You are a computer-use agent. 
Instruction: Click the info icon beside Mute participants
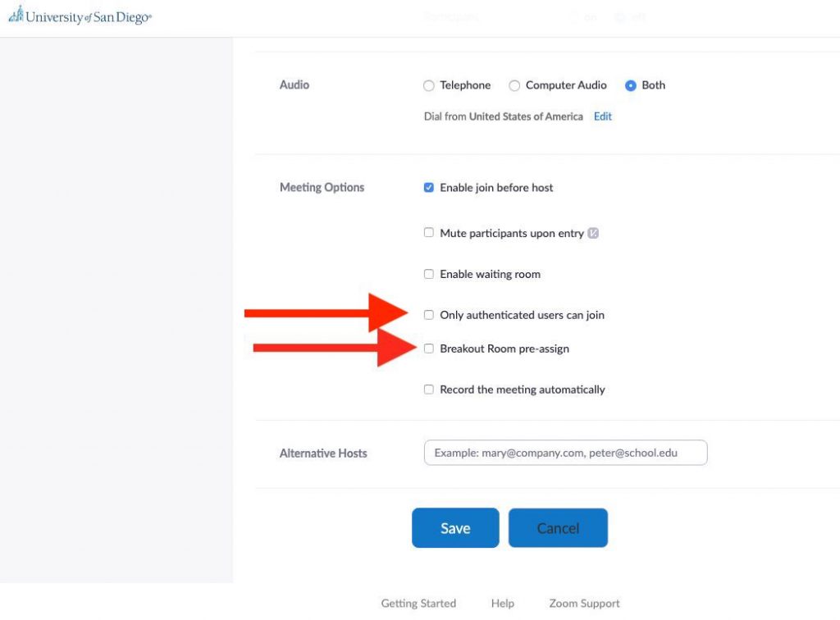[592, 233]
